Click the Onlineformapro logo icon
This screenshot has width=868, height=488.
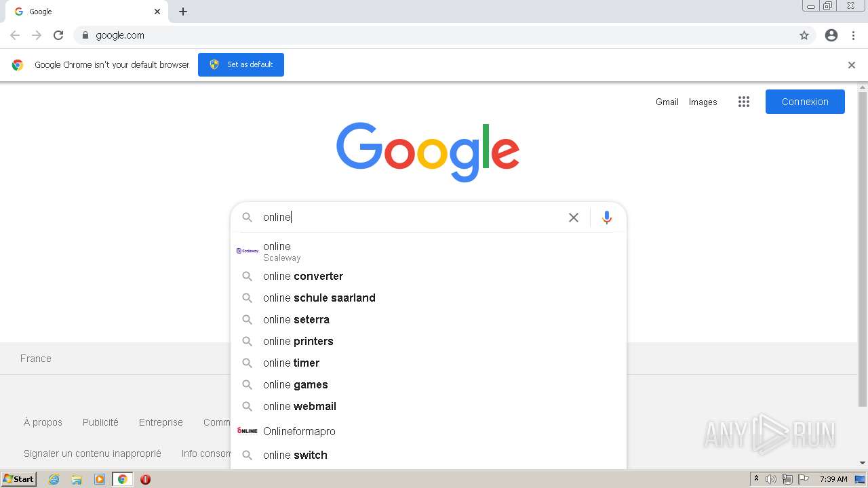pyautogui.click(x=248, y=431)
